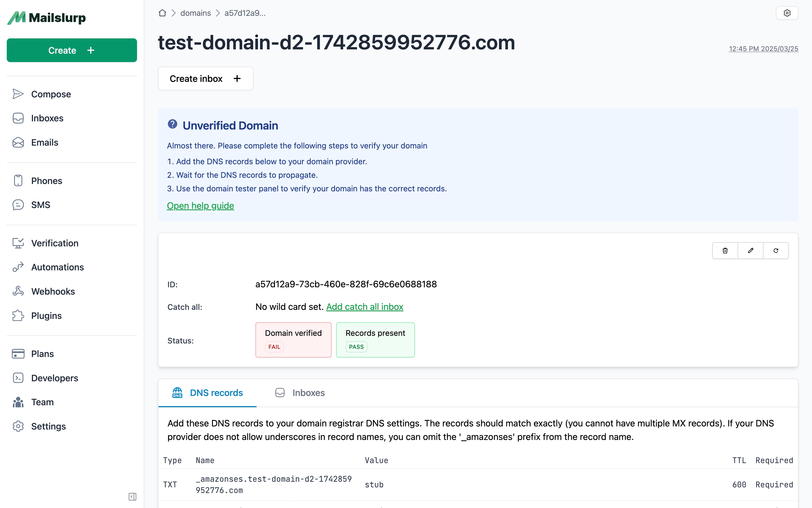Click the Unverified Domain question mark icon
This screenshot has height=508, width=812.
pos(173,124)
